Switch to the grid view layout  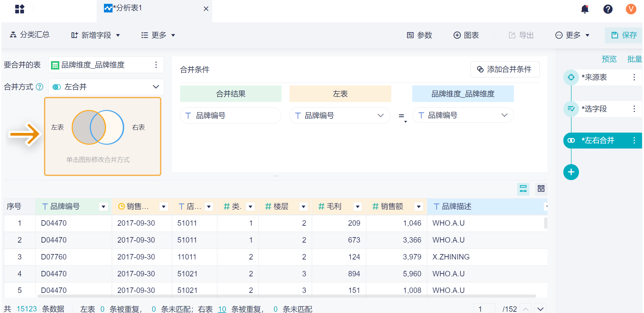point(541,189)
